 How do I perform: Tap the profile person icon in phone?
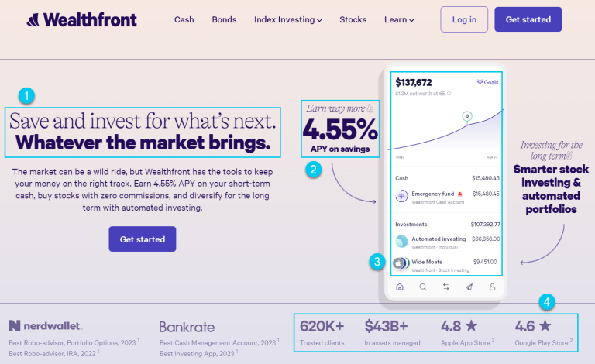(x=492, y=287)
